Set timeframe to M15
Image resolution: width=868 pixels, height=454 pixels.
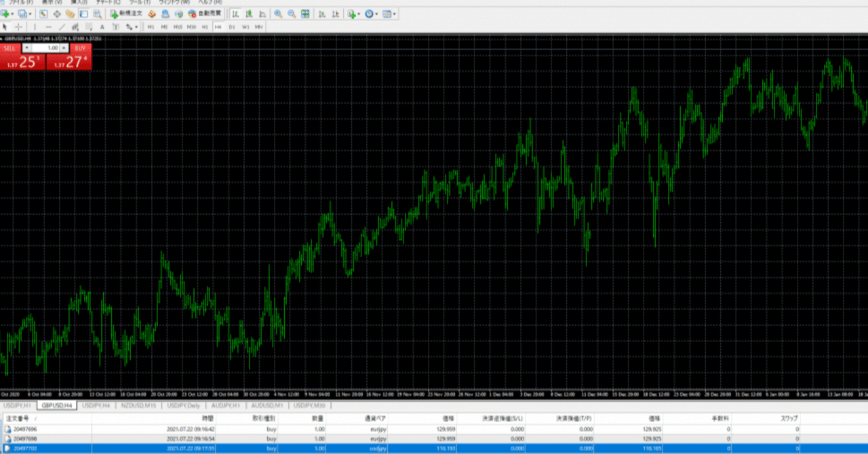point(178,26)
